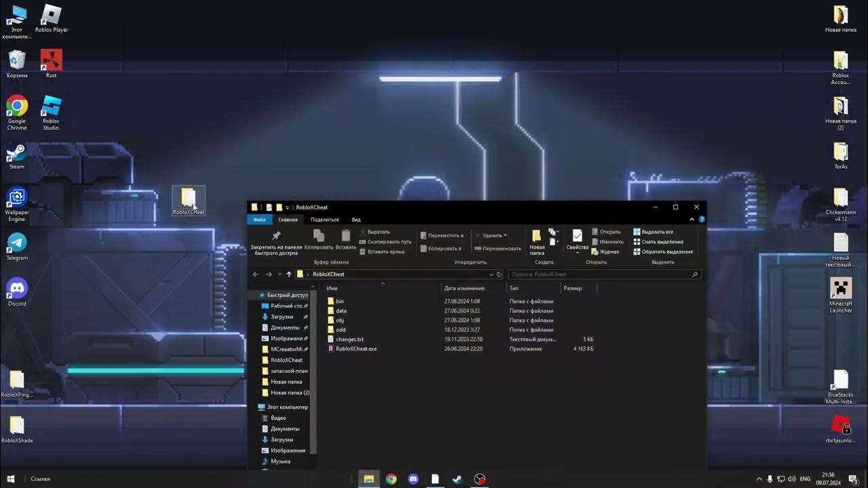Click Переименовать in the ribbon
The height and width of the screenshot is (488, 868).
(498, 249)
